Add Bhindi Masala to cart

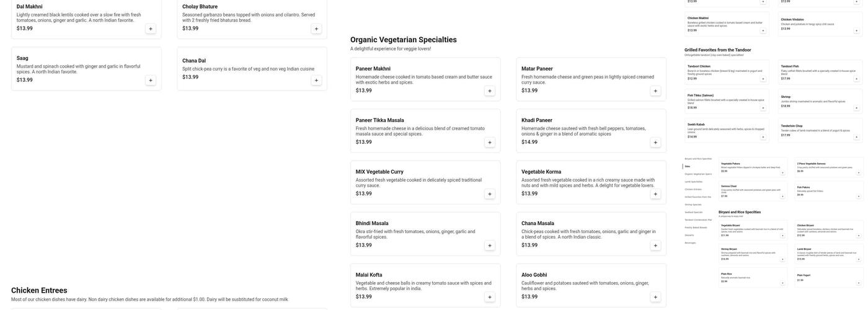[490, 246]
